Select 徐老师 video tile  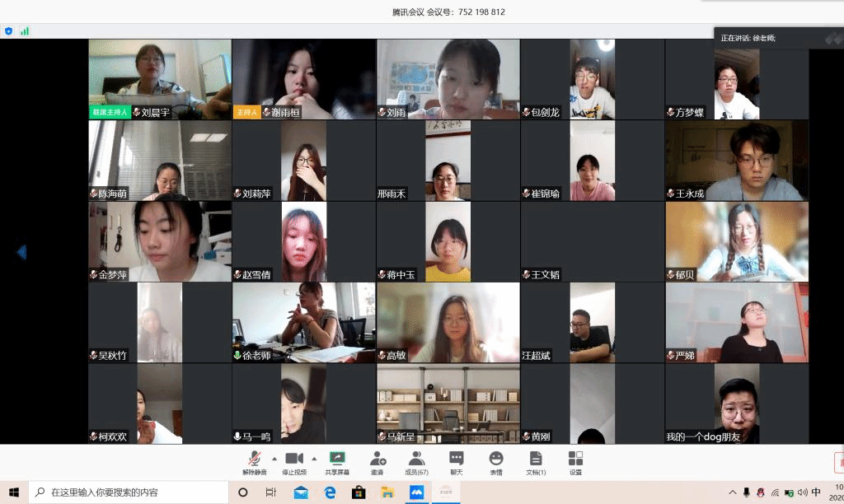[303, 323]
